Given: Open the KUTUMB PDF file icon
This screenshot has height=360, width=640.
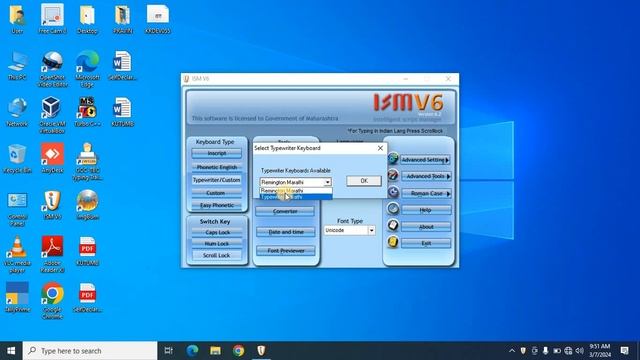Looking at the screenshot, I should (87, 251).
